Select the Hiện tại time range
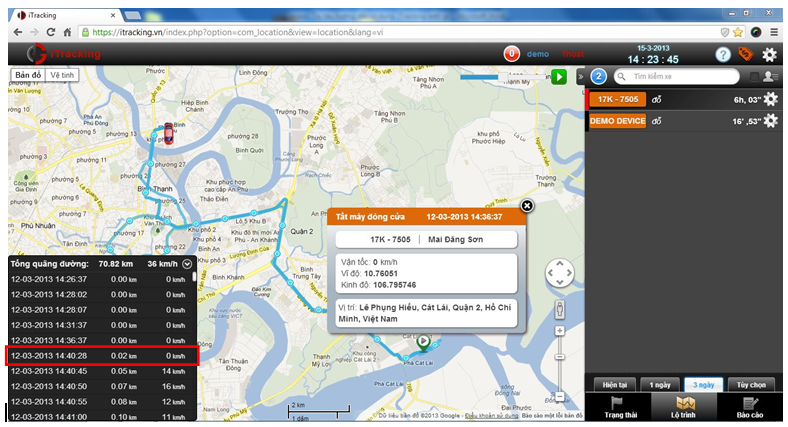This screenshot has height=427, width=788. [x=615, y=385]
